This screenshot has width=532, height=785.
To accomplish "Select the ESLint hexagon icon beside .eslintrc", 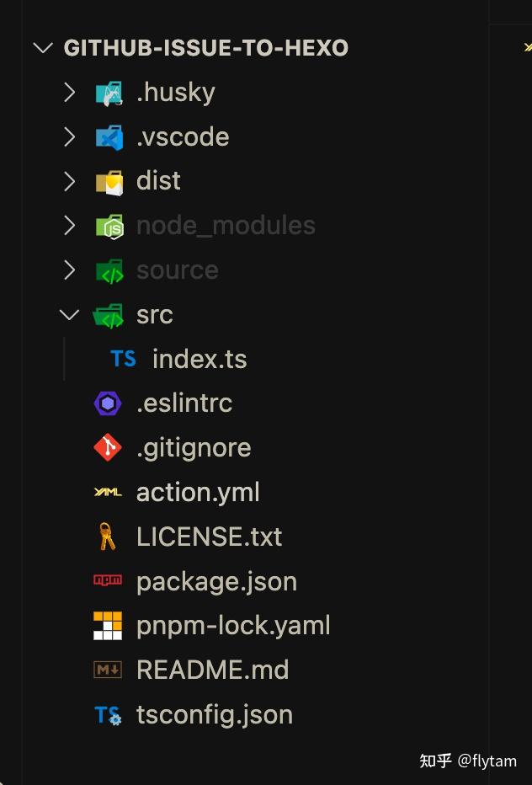I will click(106, 403).
